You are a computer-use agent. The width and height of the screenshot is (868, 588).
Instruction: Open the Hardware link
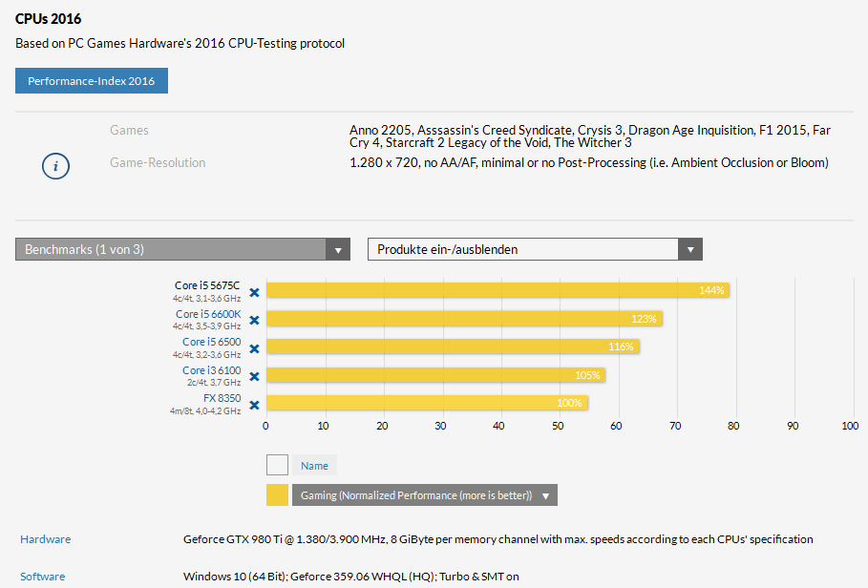click(x=46, y=538)
